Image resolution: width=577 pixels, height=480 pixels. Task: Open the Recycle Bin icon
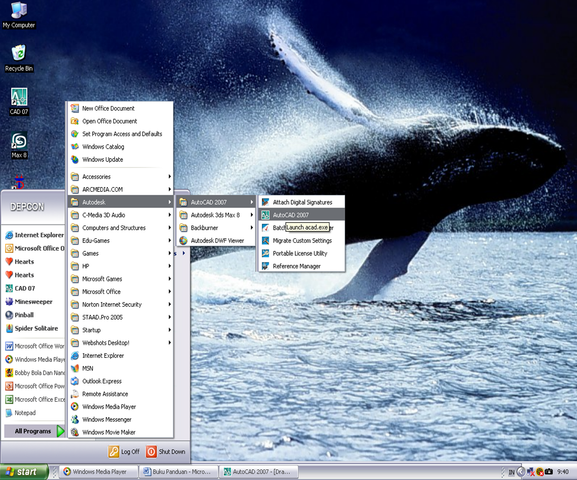[x=19, y=58]
